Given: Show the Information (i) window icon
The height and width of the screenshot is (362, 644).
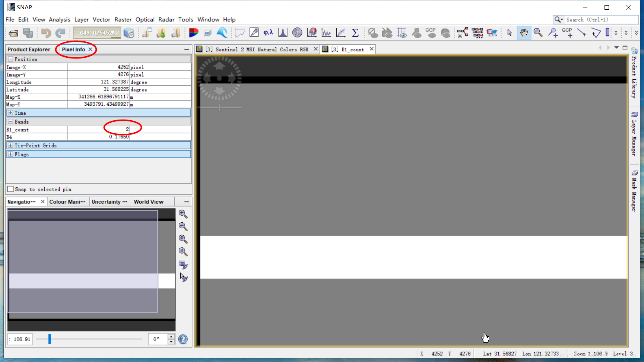Looking at the screenshot, I should 297,33.
